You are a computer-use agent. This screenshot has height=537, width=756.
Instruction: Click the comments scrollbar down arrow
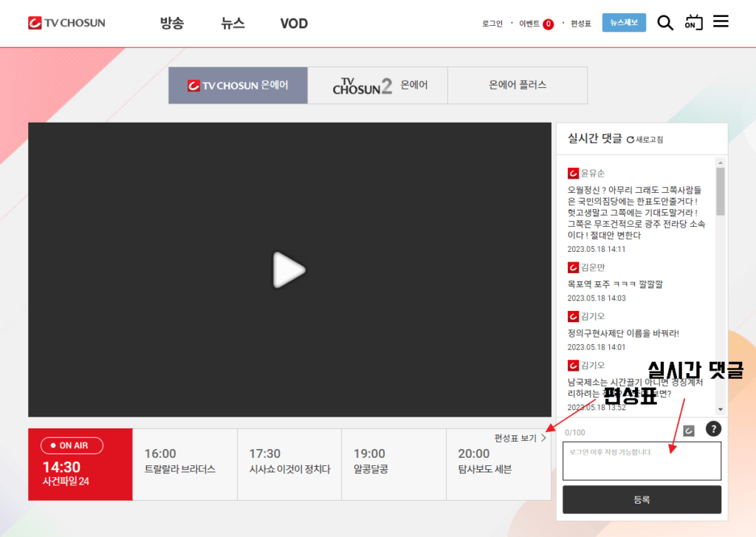pos(721,410)
